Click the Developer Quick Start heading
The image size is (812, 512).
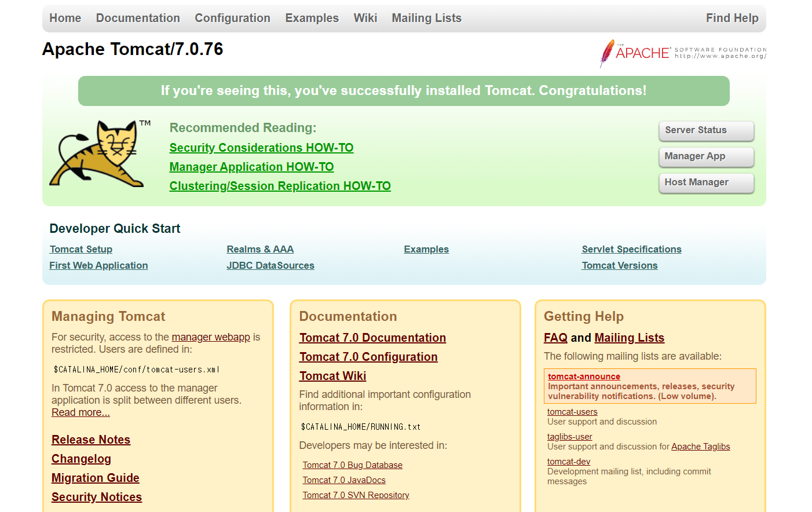[x=115, y=229]
